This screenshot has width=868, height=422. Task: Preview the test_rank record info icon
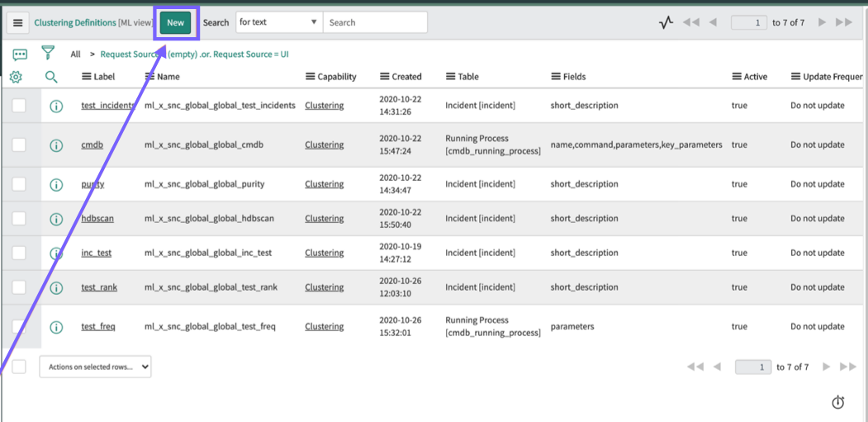56,287
